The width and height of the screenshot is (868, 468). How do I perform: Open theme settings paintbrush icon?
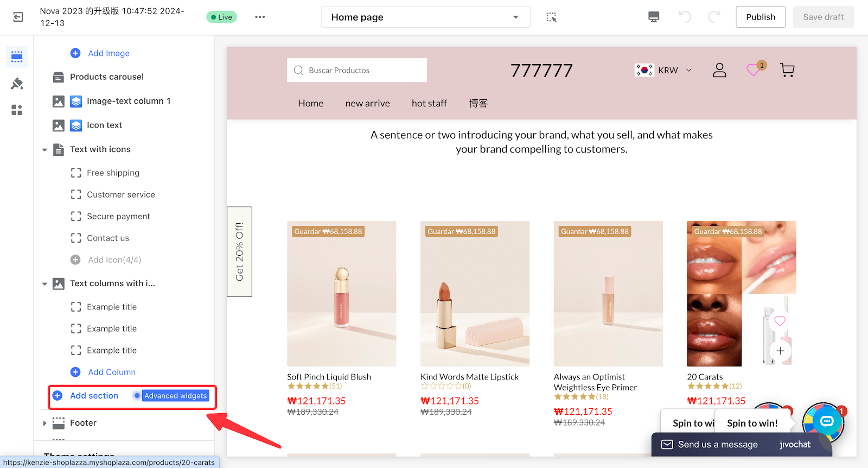click(x=17, y=84)
